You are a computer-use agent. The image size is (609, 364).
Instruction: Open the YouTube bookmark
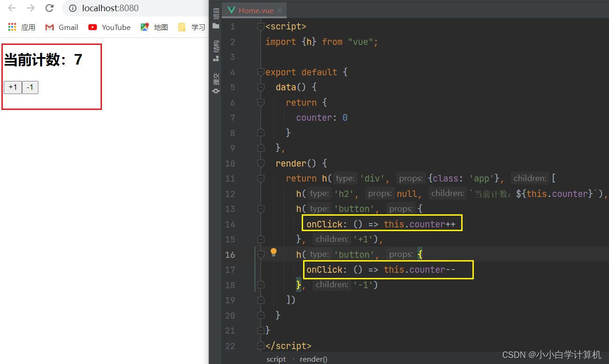[109, 27]
